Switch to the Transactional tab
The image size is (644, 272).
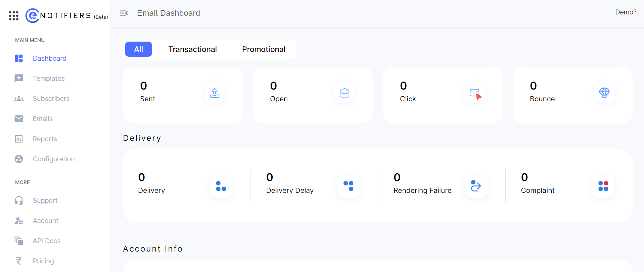(192, 49)
